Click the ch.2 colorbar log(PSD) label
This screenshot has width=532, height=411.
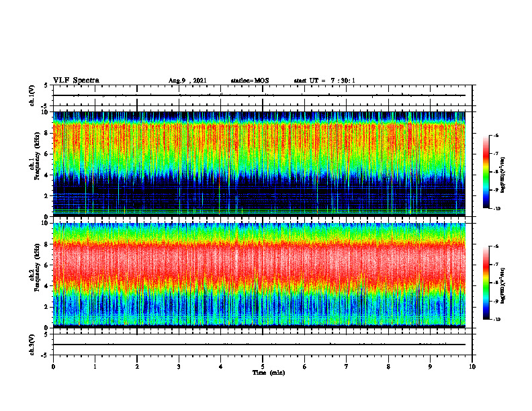(503, 285)
